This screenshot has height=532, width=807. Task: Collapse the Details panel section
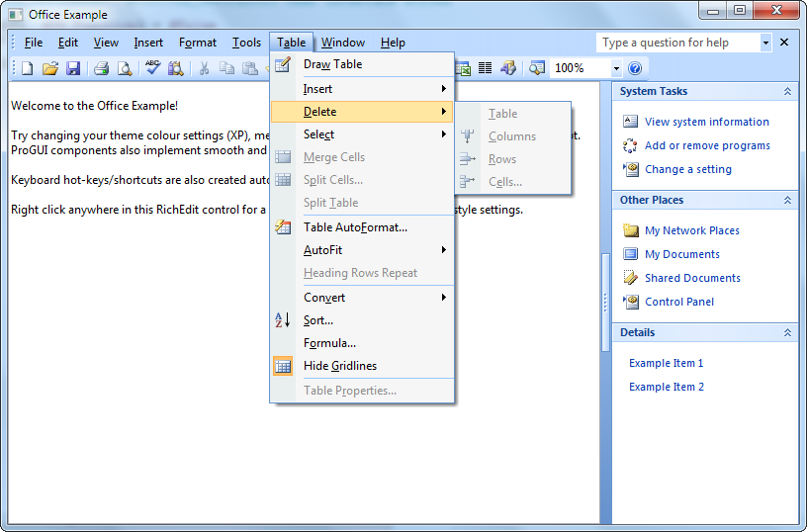(787, 332)
